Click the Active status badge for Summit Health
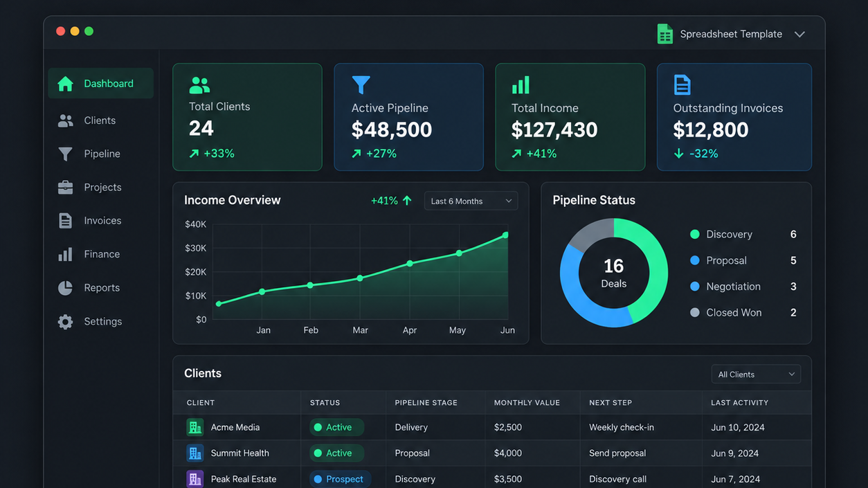 pyautogui.click(x=336, y=453)
